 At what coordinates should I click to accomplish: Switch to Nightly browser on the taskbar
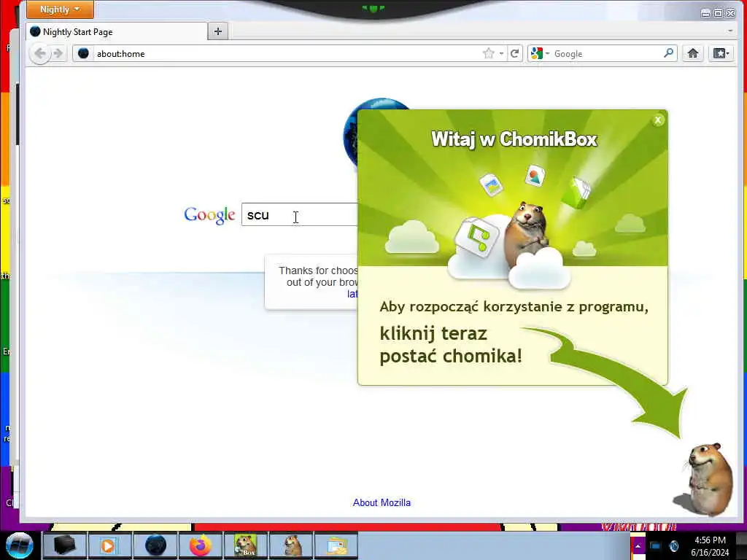[155, 545]
